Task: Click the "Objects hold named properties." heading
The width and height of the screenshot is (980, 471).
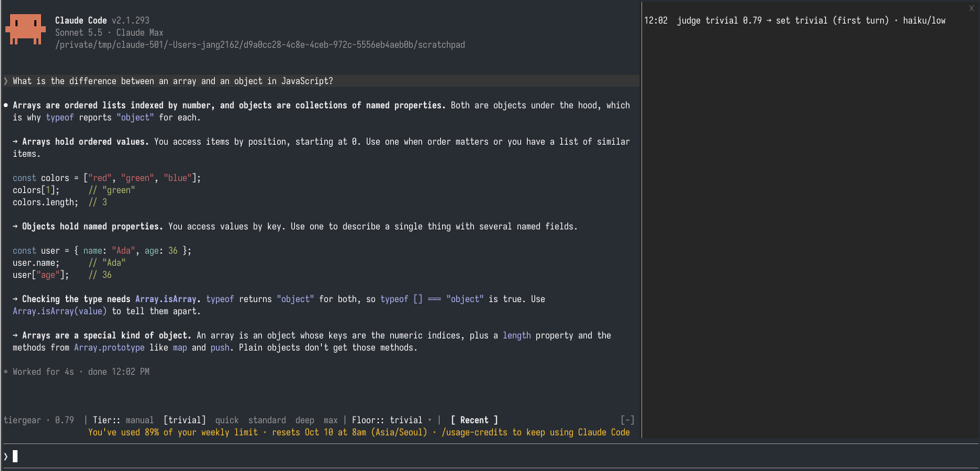Action: point(92,226)
